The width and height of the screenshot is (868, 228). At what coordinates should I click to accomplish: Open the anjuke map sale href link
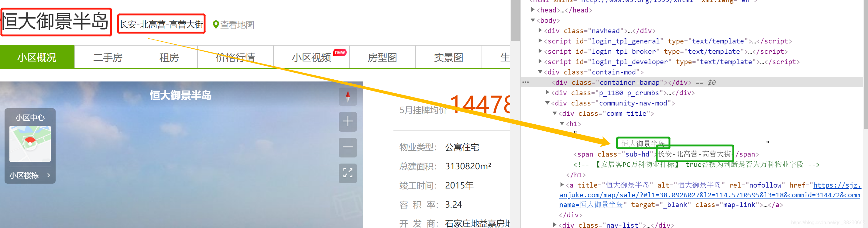tap(710, 195)
